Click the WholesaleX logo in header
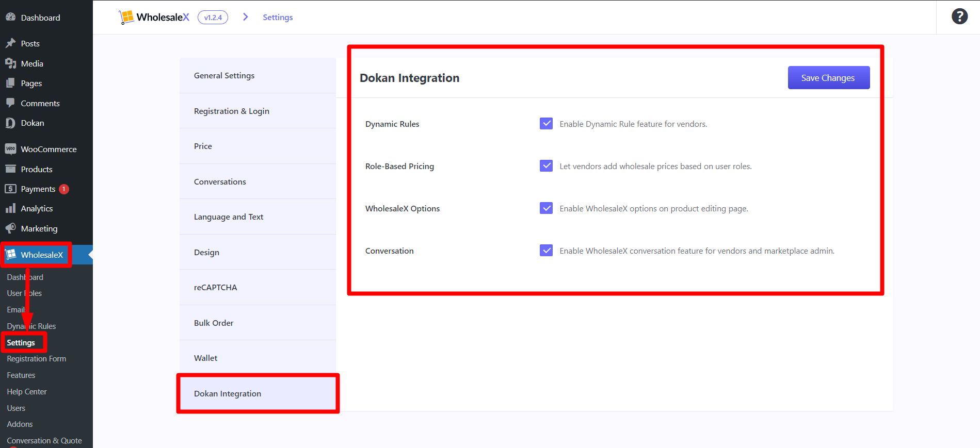This screenshot has height=448, width=980. 154,17
